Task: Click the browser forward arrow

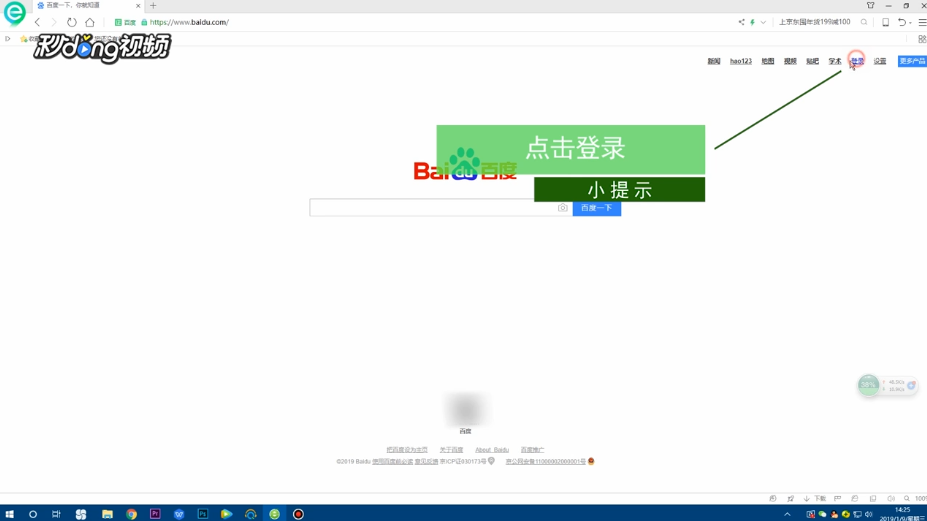Action: (54, 22)
